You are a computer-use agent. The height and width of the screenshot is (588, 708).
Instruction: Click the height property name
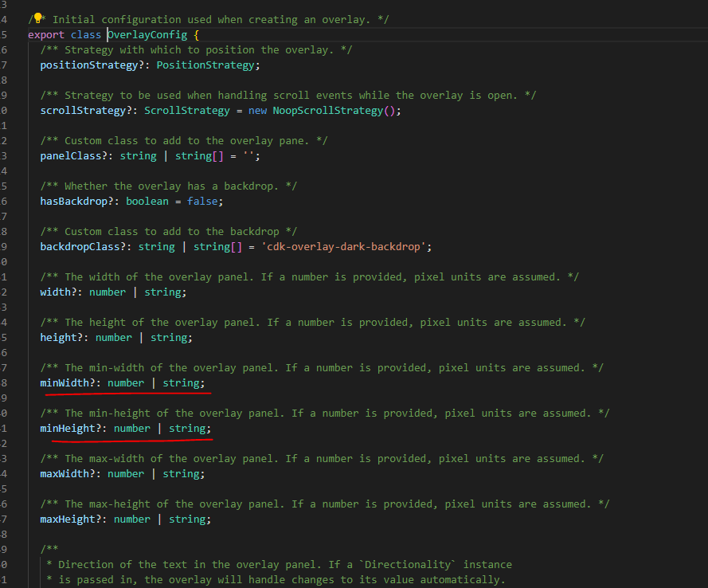(59, 338)
